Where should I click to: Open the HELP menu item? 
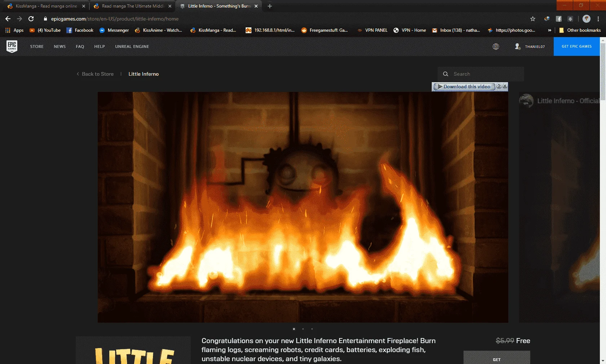[100, 46]
